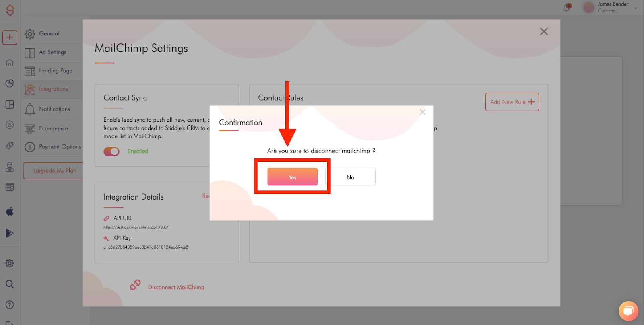Image resolution: width=644 pixels, height=325 pixels.
Task: Open the layout grid icon in sidebar
Action: tap(10, 104)
